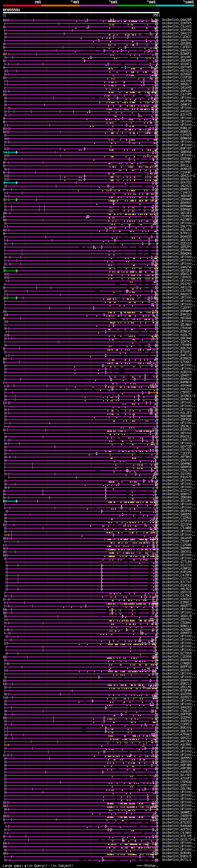The width and height of the screenshot is (197, 868).
Task: Select the UniRef100_Q6NRE3 label
Action: (177, 812)
